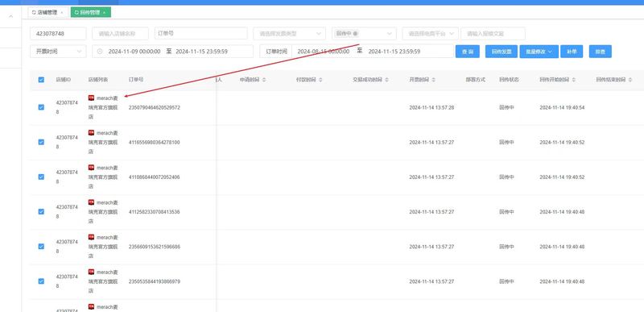
Task: Click 开票时间 value 2024-11-14 13:57:28
Action: click(431, 108)
